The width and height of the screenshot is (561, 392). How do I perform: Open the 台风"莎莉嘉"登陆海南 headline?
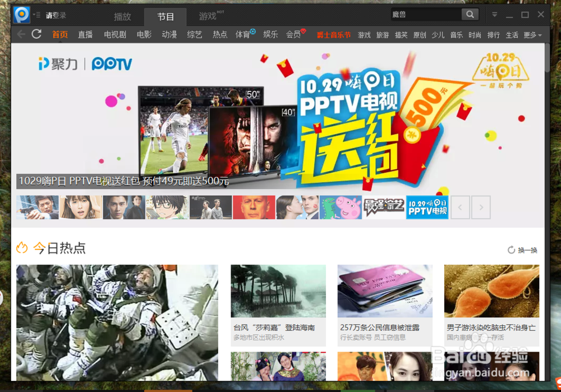tap(274, 328)
